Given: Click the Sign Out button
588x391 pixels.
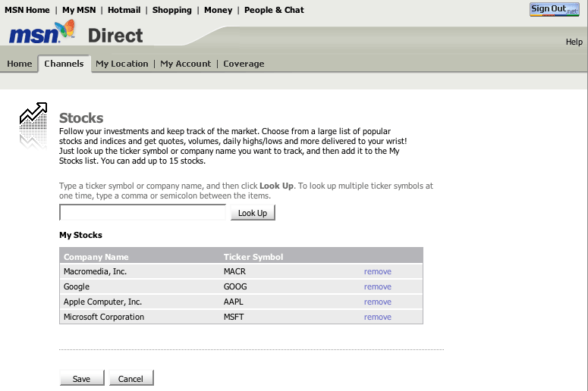Looking at the screenshot, I should point(555,9).
